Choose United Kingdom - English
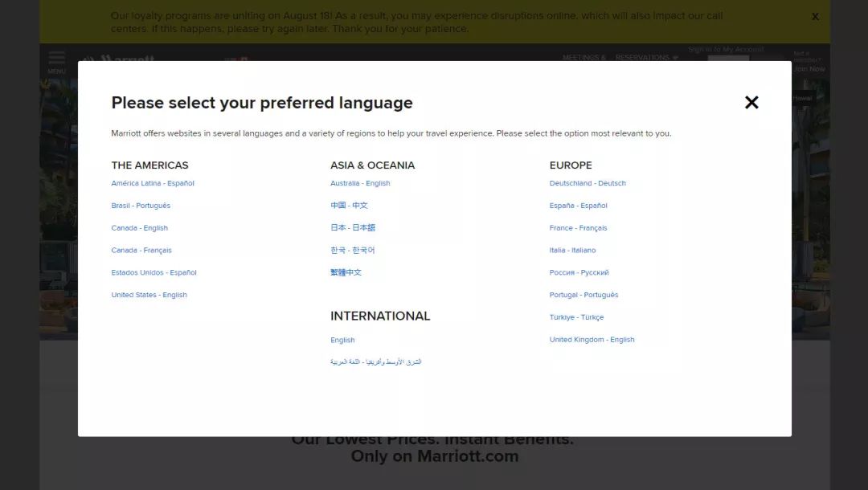 (592, 340)
